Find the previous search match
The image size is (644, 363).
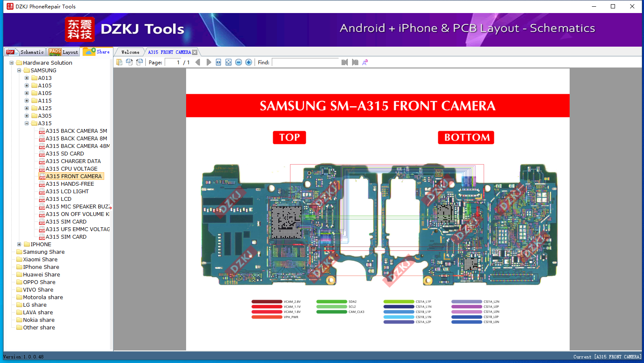point(344,62)
